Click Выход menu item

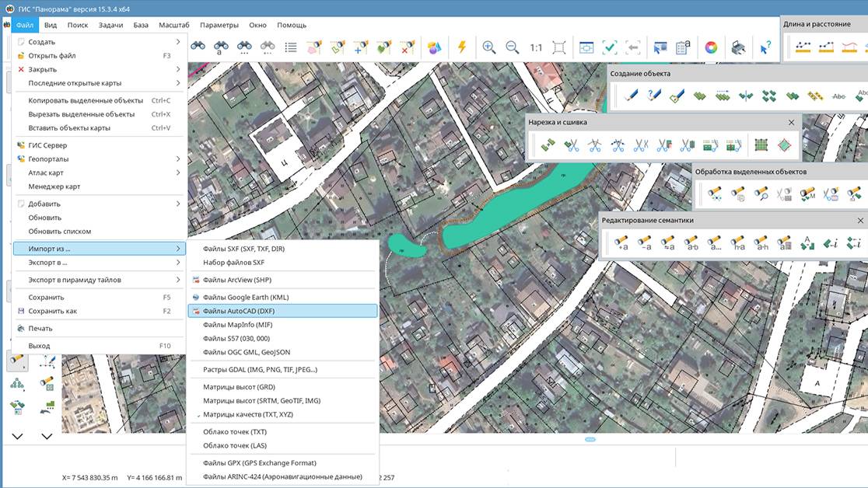click(99, 346)
